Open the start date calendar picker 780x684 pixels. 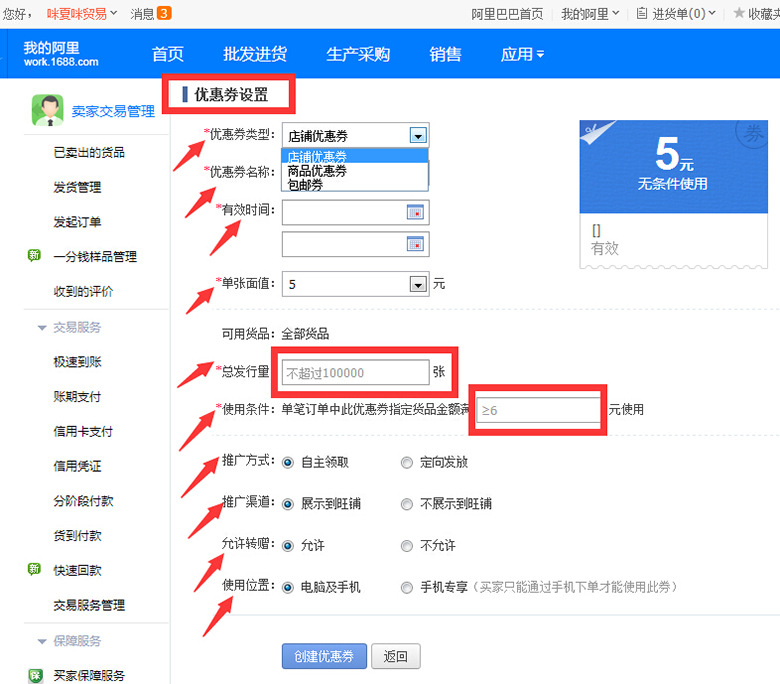pos(414,212)
